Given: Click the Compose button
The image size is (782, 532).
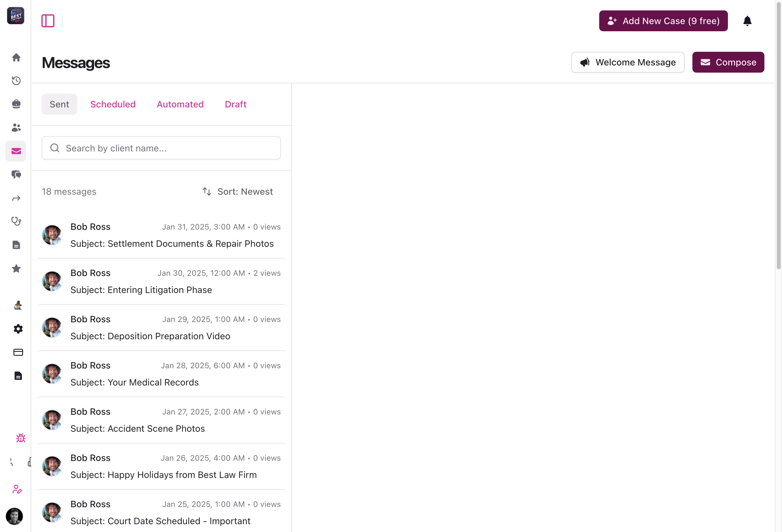Looking at the screenshot, I should [x=728, y=62].
